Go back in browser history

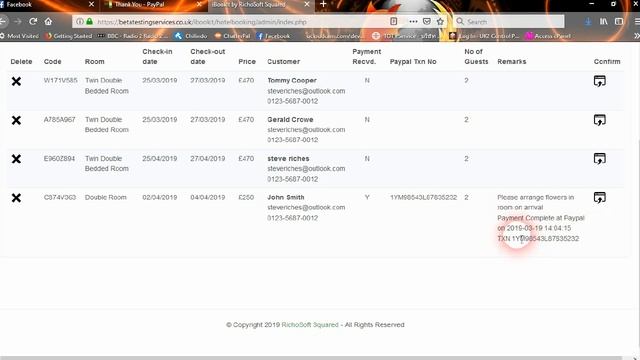(3, 22)
